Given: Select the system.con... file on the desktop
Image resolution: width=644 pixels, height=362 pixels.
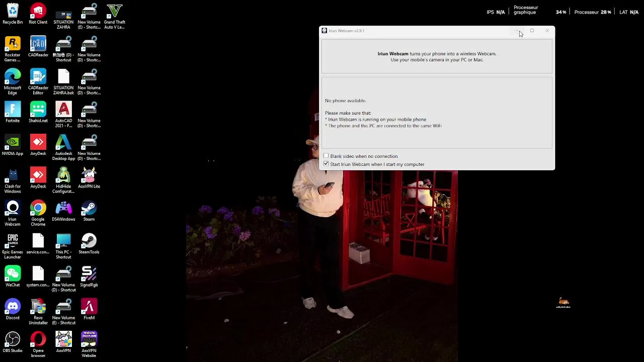Looking at the screenshot, I should tap(38, 277).
